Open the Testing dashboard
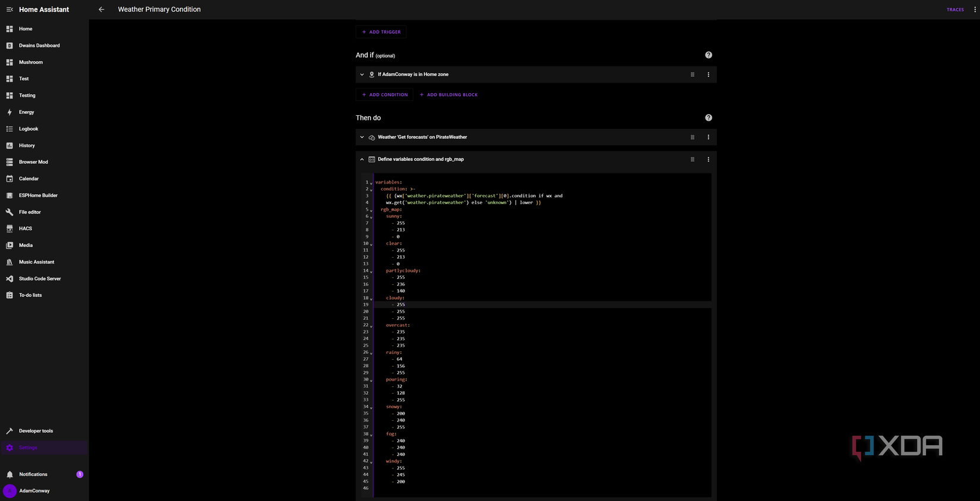980x501 pixels. point(44,95)
